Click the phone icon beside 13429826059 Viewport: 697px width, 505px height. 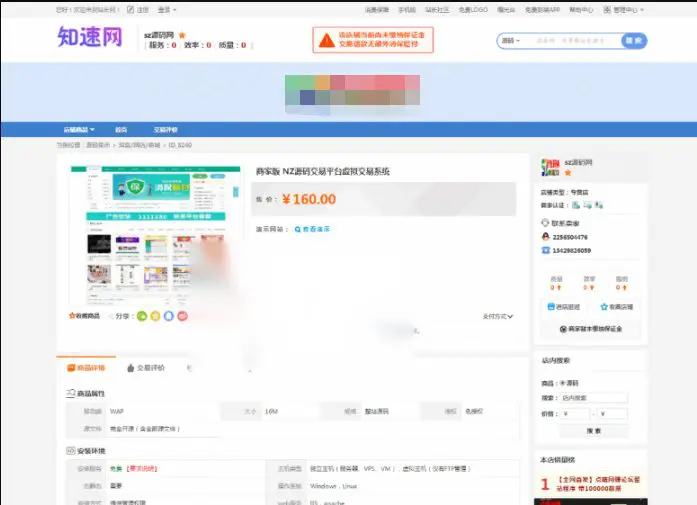click(545, 250)
